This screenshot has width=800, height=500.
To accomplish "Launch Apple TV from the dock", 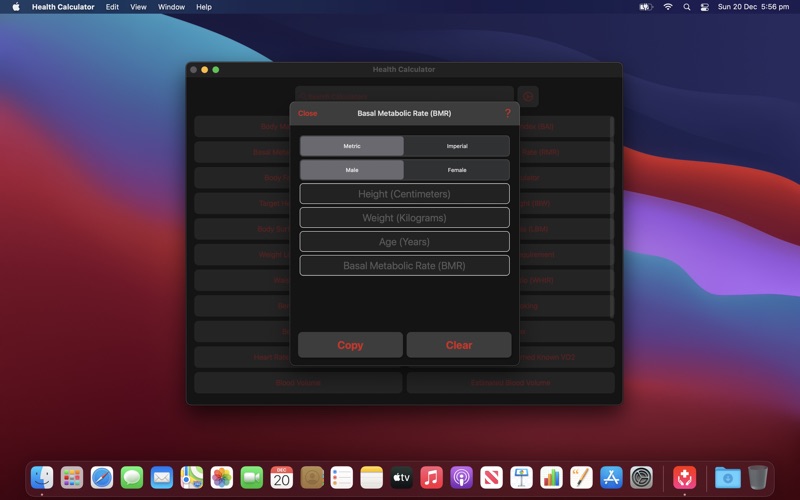I will pos(402,478).
